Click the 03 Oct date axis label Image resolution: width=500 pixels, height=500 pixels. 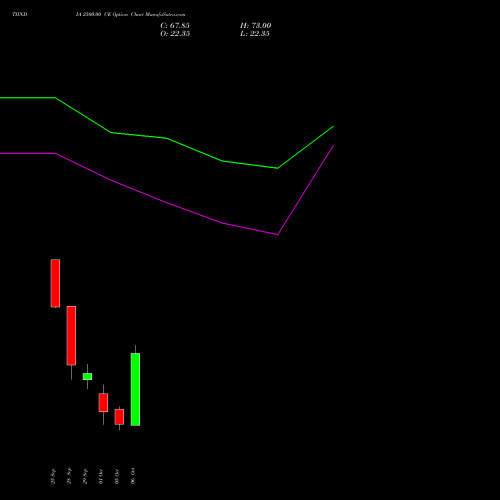[117, 476]
